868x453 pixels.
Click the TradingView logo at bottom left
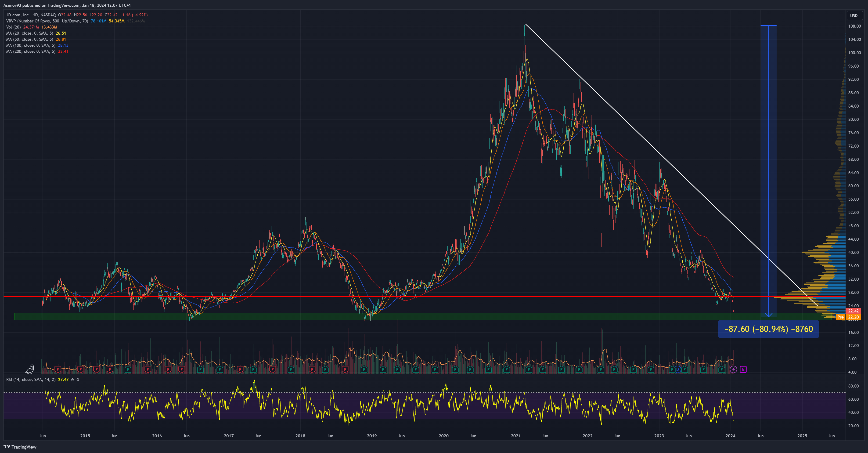click(x=20, y=447)
